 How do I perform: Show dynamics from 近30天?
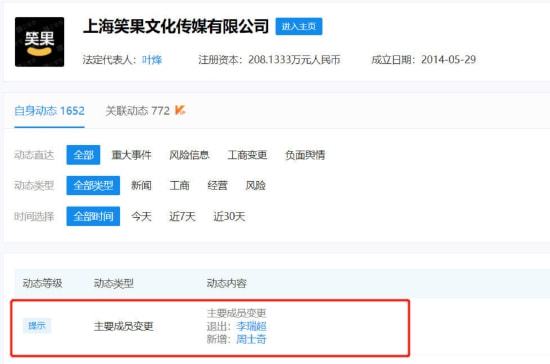[x=229, y=216]
